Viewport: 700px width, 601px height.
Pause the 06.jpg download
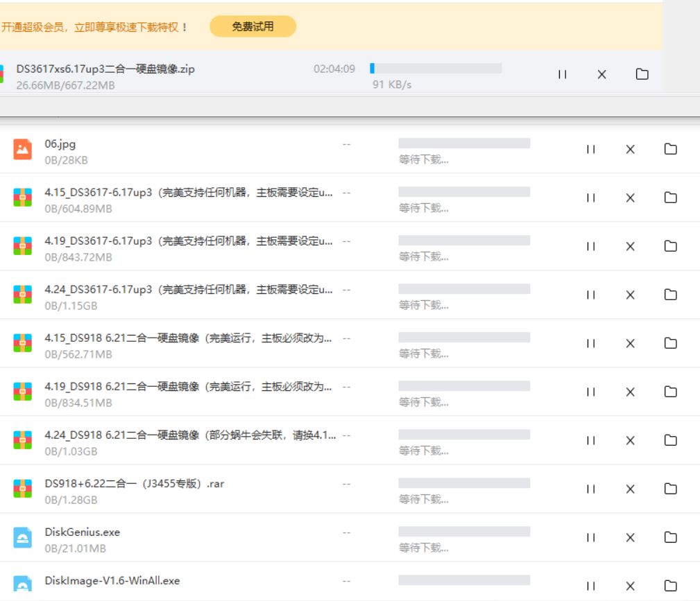coord(590,149)
